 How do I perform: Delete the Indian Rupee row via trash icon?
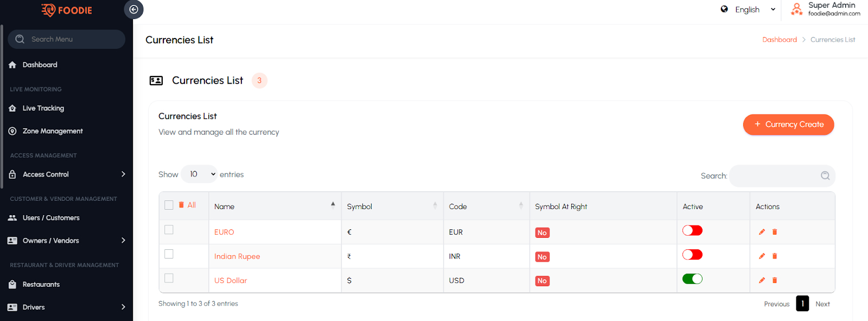pos(775,256)
